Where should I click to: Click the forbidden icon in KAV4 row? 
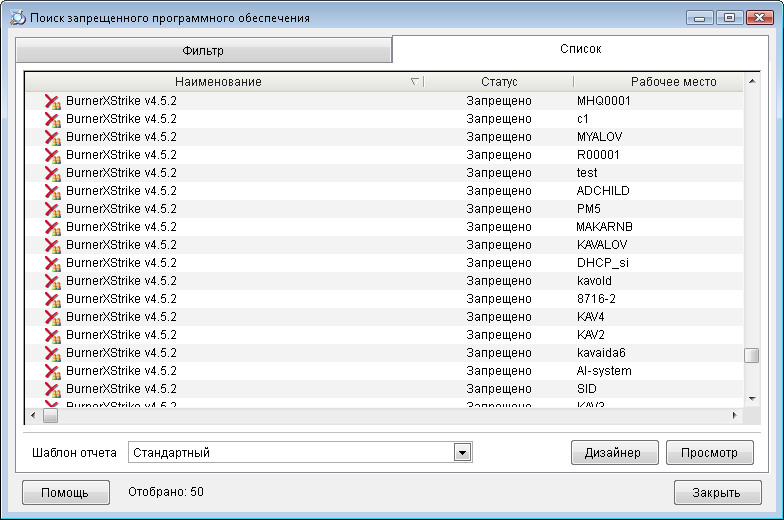pos(52,317)
